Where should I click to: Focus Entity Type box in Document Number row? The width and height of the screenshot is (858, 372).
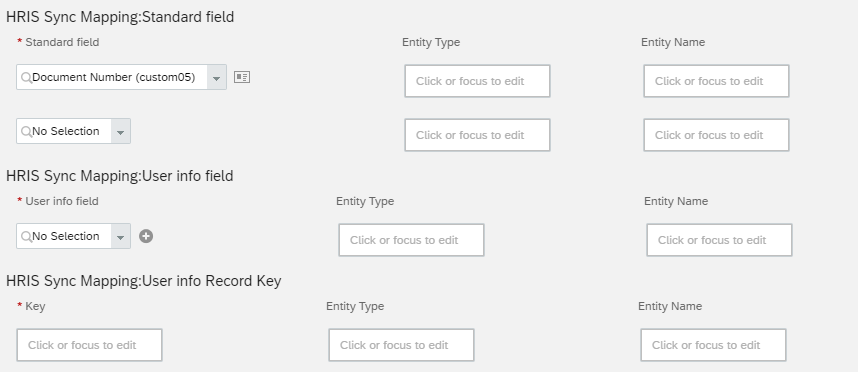[x=477, y=81]
